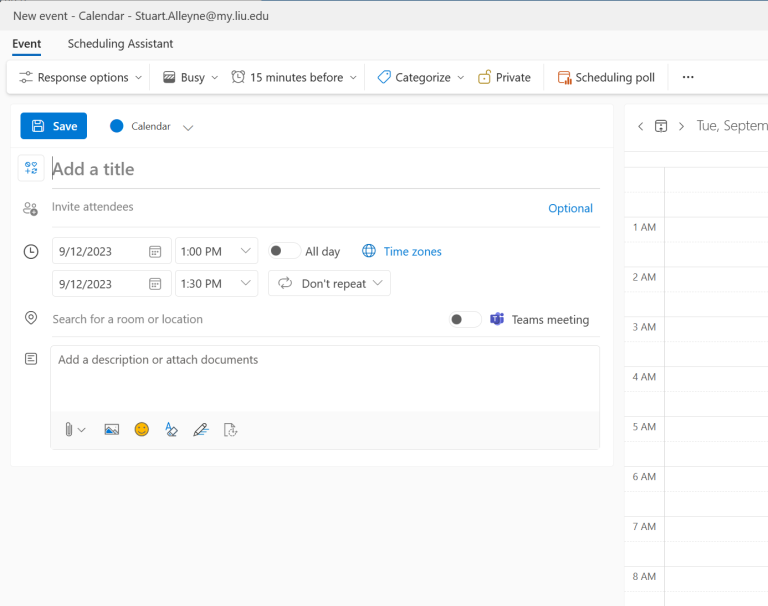The width and height of the screenshot is (768, 606).
Task: Mark the event as Private
Action: coord(504,77)
